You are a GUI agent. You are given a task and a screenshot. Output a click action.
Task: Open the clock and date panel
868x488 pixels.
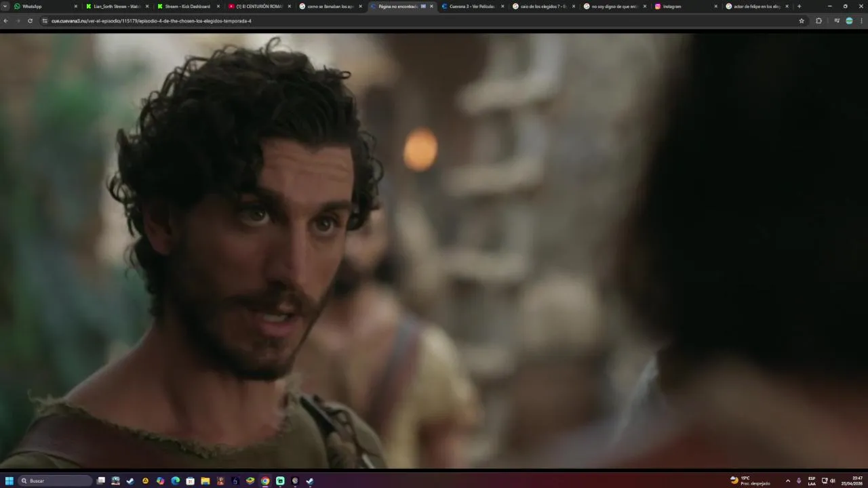point(853,481)
